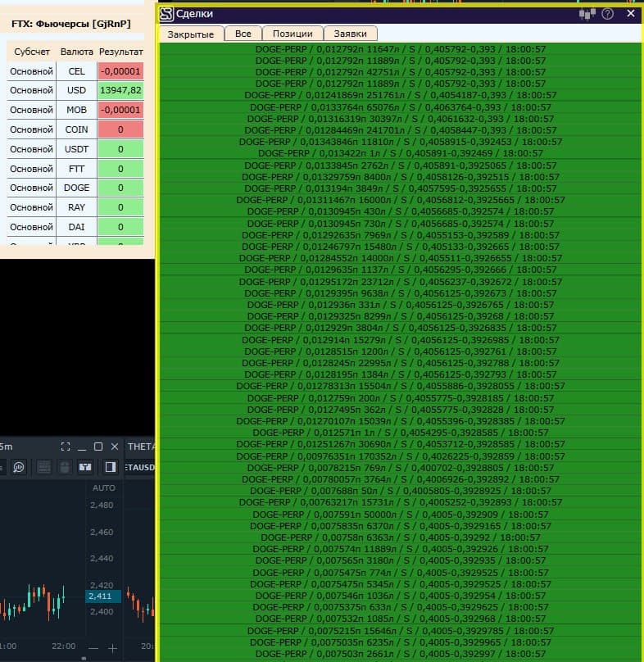The height and width of the screenshot is (662, 644).
Task: Click the mouse trading icon in chart toolbar
Action: click(65, 467)
